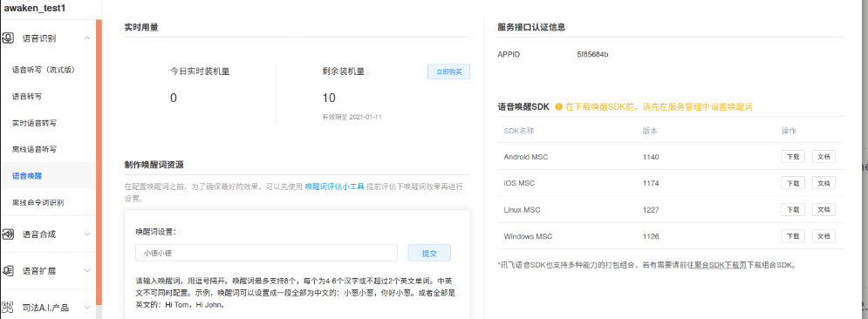This screenshot has width=868, height=319.
Task: Click the iOS MSC version 1174
Action: pos(651,183)
